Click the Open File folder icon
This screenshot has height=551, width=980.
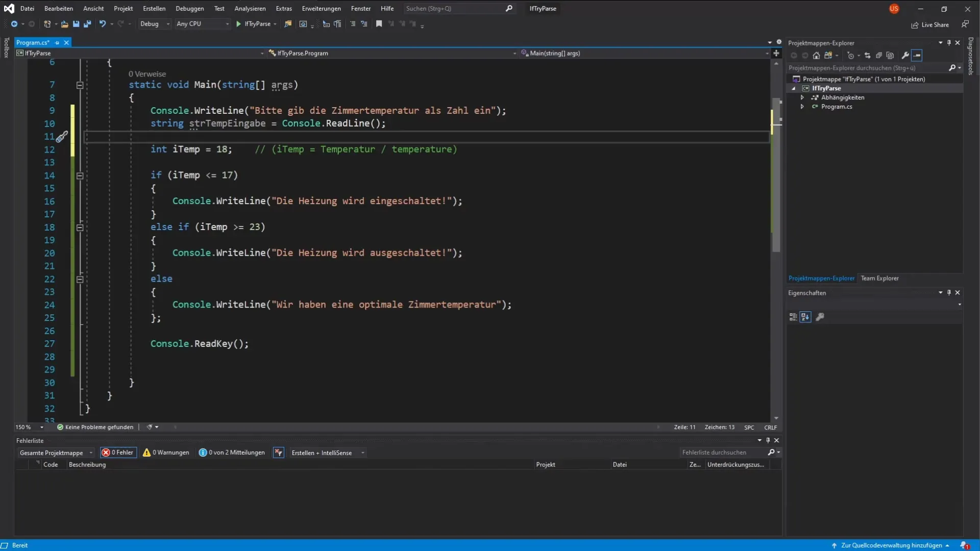(x=64, y=24)
